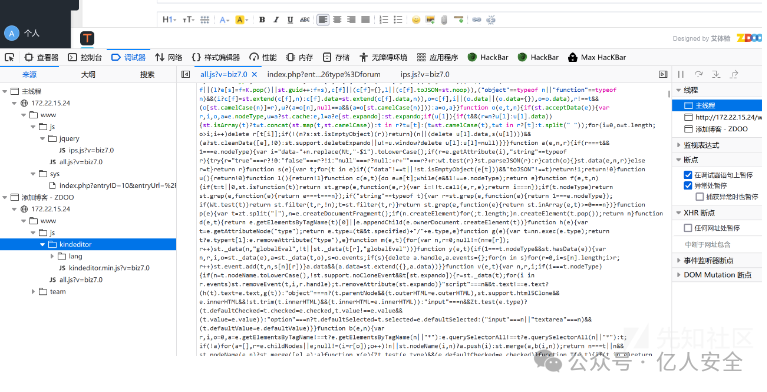Screen dimensions: 767x392
Task: Open the 应用程序 Application panel
Action: (x=437, y=57)
